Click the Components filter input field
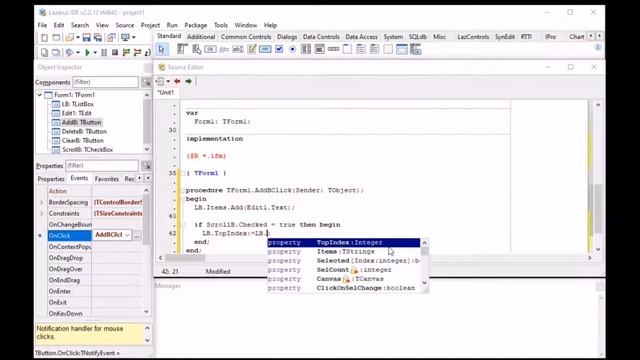 tap(105, 82)
